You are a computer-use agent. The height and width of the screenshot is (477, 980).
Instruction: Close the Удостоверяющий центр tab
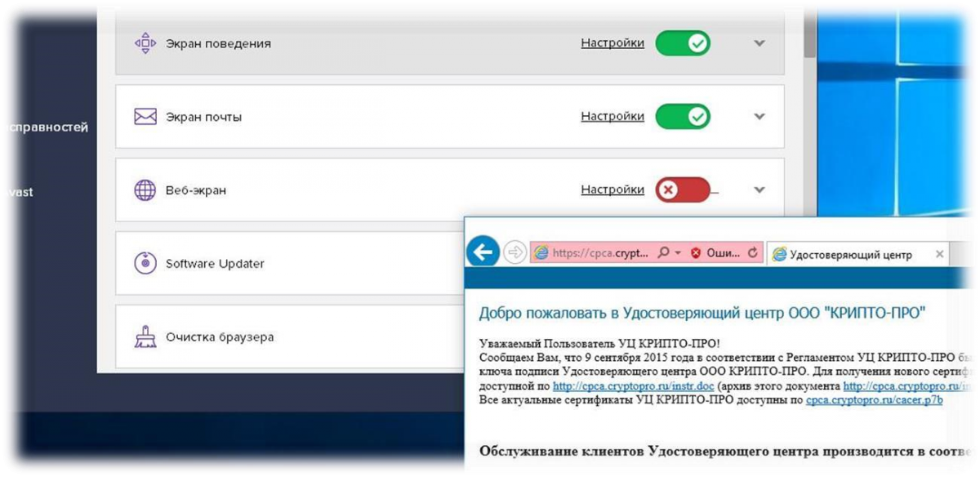click(x=940, y=254)
